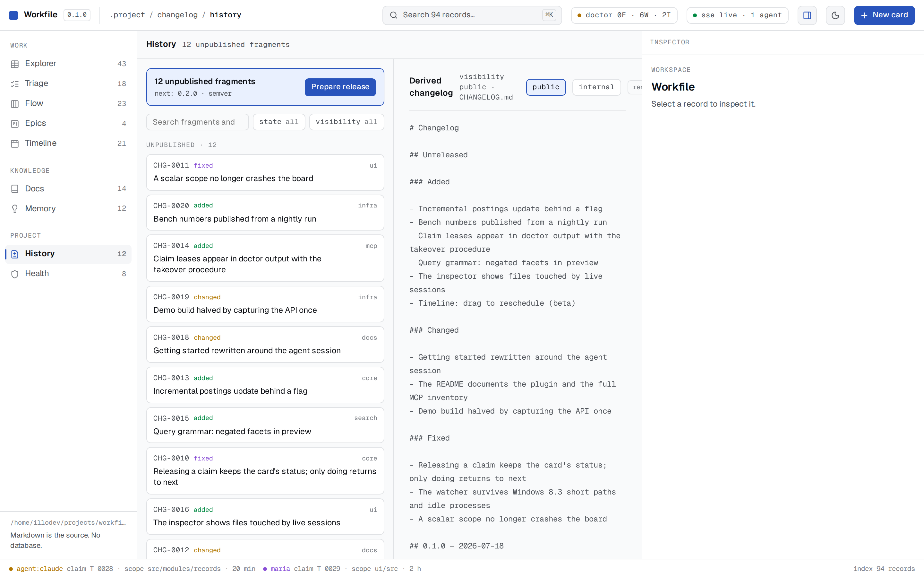Open Health in the sidebar
The width and height of the screenshot is (924, 578).
pos(68,274)
